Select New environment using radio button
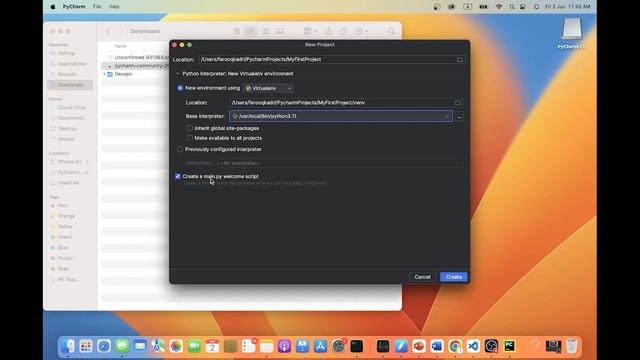640x360 pixels. tap(180, 88)
